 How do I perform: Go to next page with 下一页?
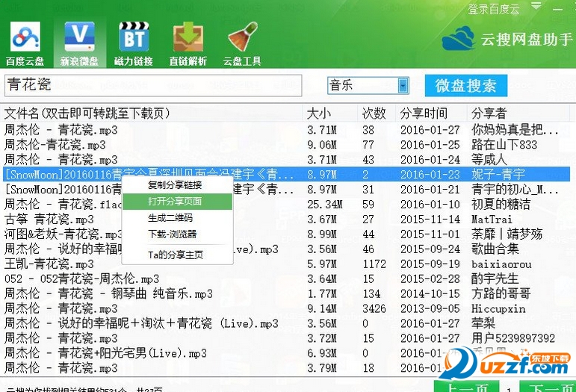click(x=548, y=386)
